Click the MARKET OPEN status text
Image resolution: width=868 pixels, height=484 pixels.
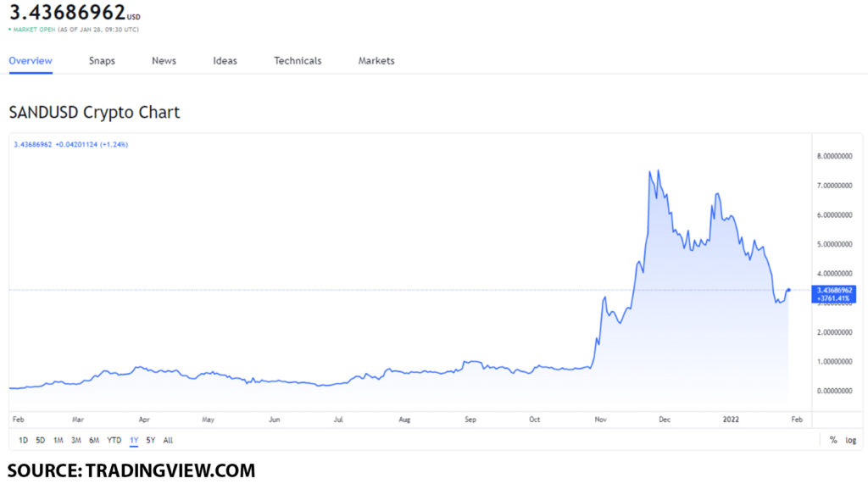(x=34, y=30)
